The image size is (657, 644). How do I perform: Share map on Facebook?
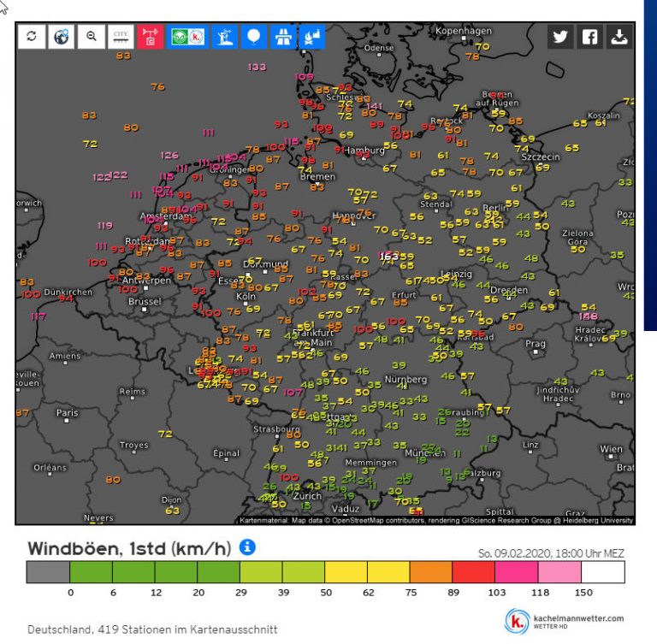(x=589, y=37)
